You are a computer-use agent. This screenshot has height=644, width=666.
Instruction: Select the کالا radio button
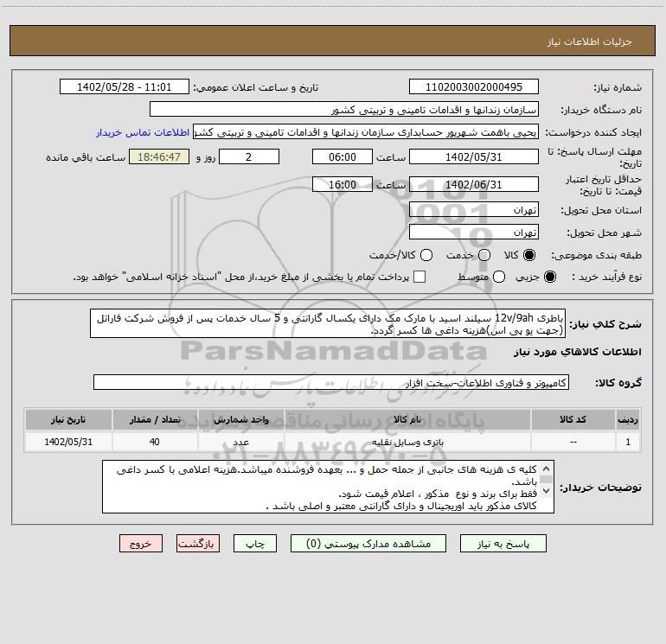click(x=529, y=255)
